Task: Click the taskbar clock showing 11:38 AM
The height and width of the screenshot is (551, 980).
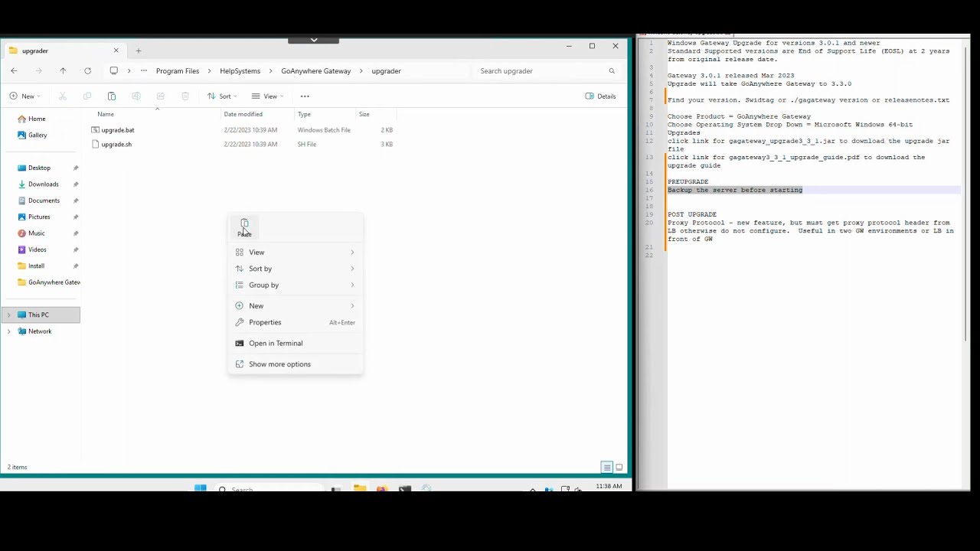Action: point(609,487)
